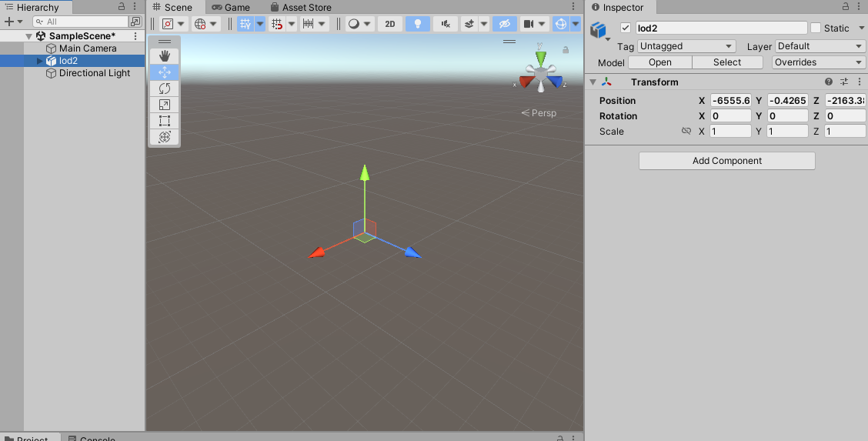
Task: Open the Hierarchy panel kebab menu
Action: tap(135, 7)
